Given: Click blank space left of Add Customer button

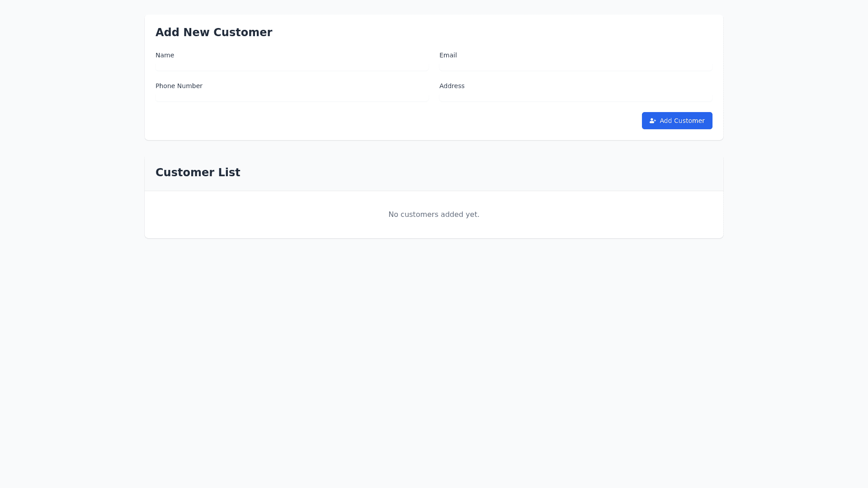Looking at the screenshot, I should tap(452, 121).
